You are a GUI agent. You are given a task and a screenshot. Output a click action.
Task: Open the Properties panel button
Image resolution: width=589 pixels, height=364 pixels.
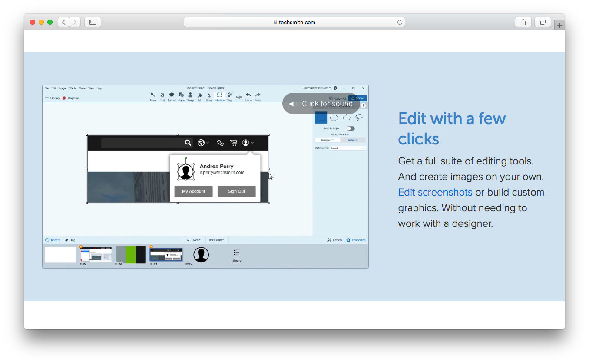356,240
